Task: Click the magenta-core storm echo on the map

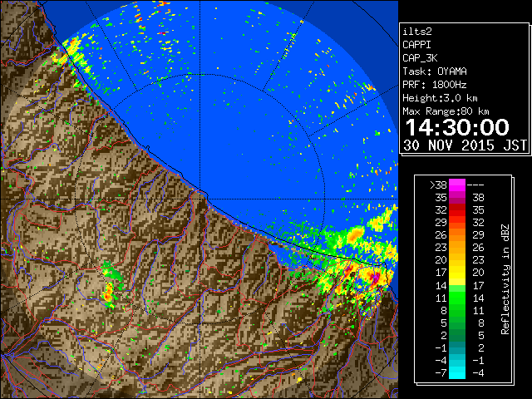Action: [375, 278]
